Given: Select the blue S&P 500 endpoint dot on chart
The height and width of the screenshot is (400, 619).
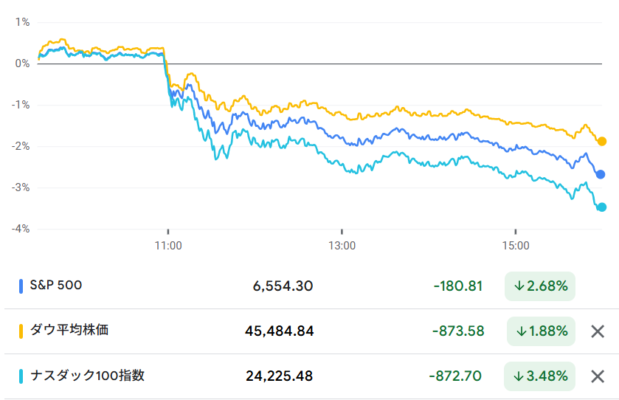Looking at the screenshot, I should (600, 174).
